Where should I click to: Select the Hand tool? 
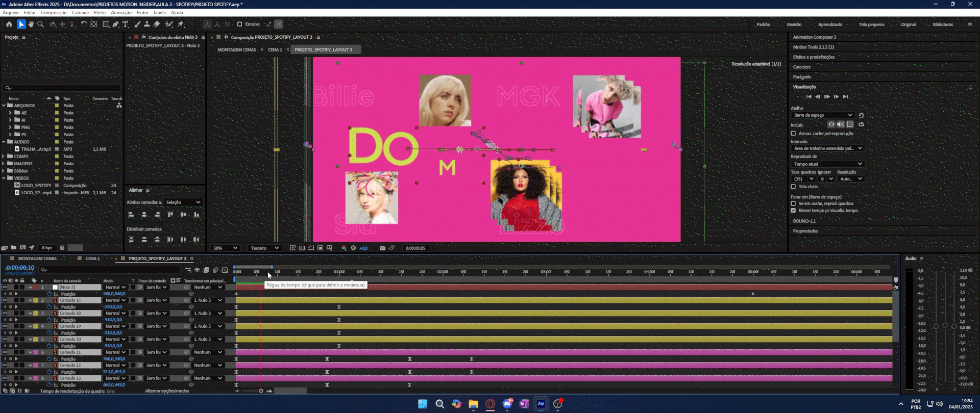pos(31,24)
